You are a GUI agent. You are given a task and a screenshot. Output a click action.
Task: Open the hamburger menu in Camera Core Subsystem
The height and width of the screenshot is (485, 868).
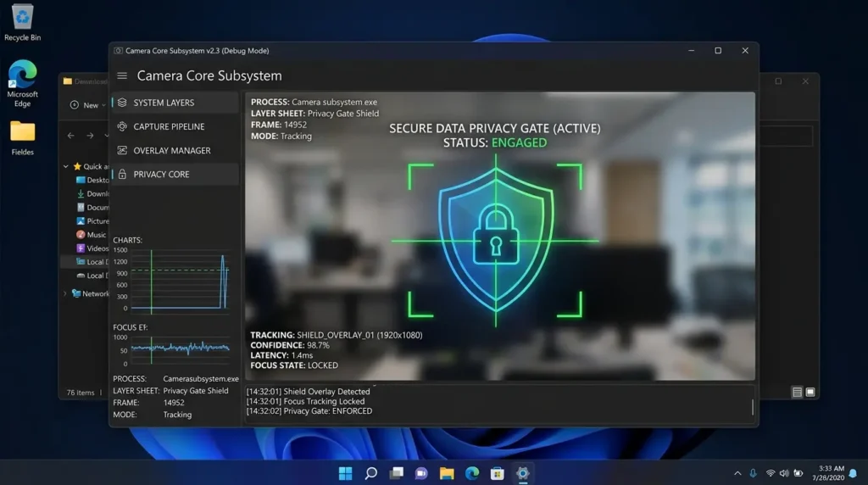[122, 75]
